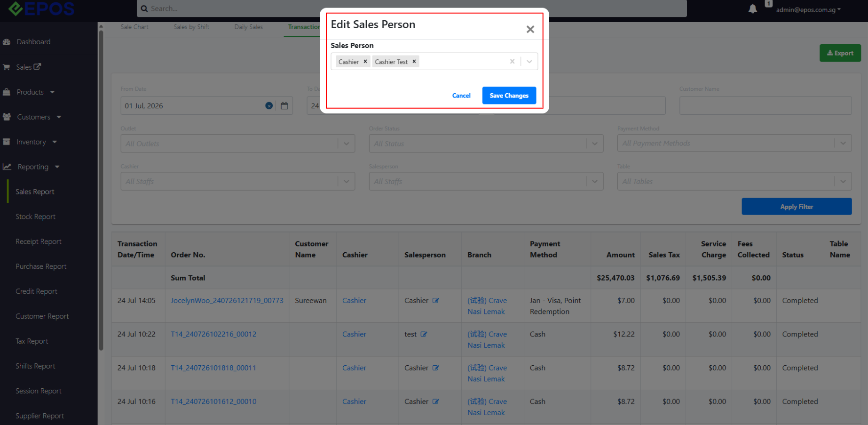Screen dimensions: 868x425
Task: Click the Sales Person input field
Action: (x=434, y=61)
